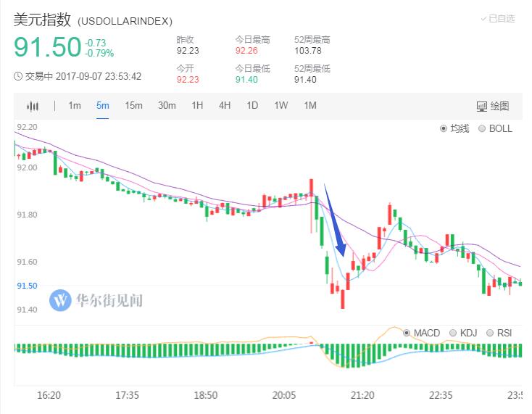Choose the RSI indicator radio button
The width and height of the screenshot is (532, 414).
click(490, 333)
